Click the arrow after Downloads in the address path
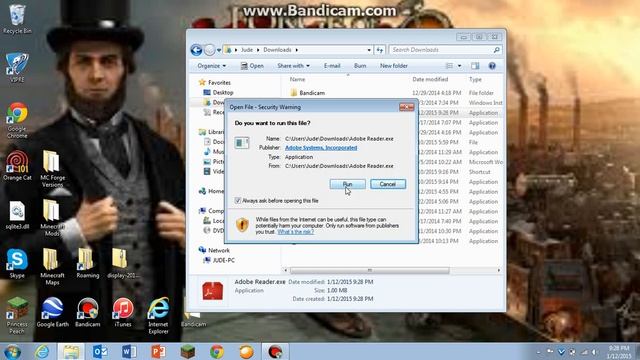The height and width of the screenshot is (360, 640). click(297, 50)
